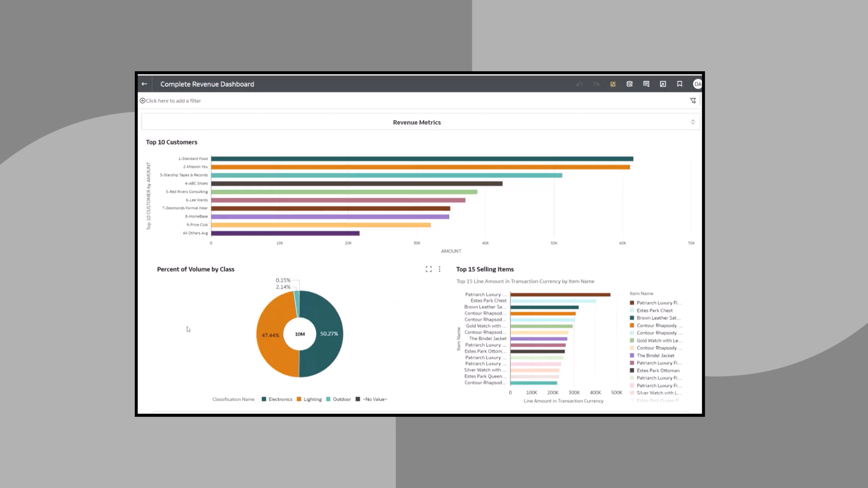The height and width of the screenshot is (488, 868).
Task: Click the Silver Watch with ... bar
Action: tap(535, 371)
